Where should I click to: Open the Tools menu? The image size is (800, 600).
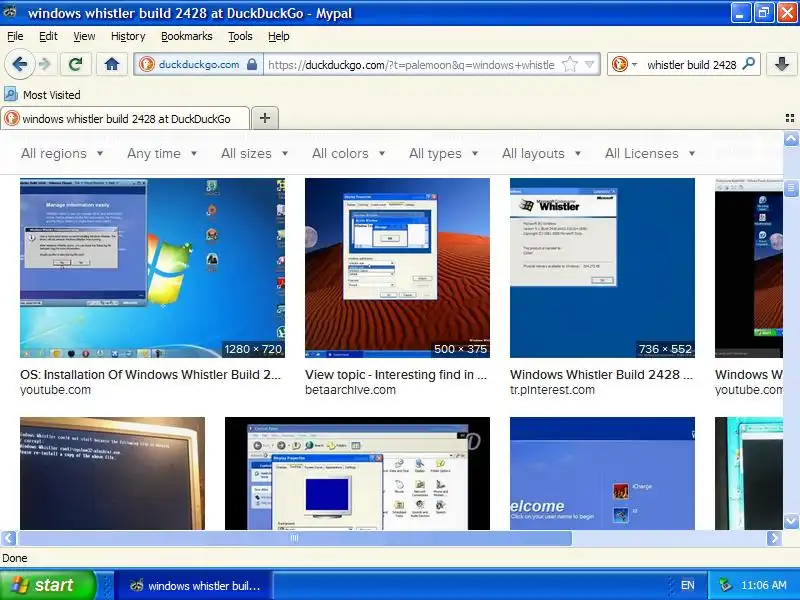pyautogui.click(x=240, y=36)
